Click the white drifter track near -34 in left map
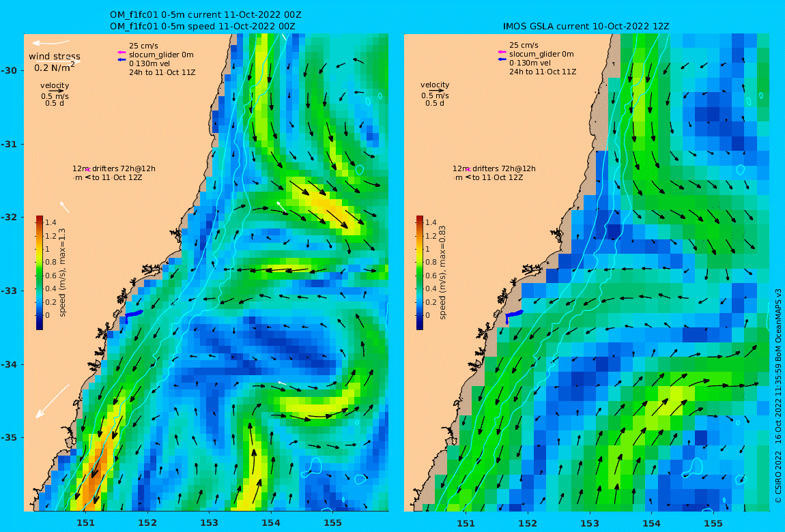785x532 pixels. [x=283, y=383]
